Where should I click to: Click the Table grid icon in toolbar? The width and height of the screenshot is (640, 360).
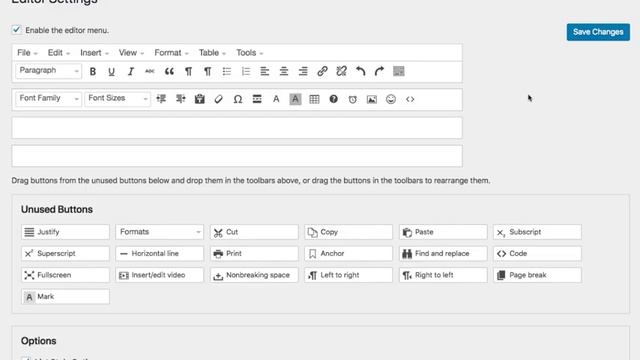[x=314, y=99]
